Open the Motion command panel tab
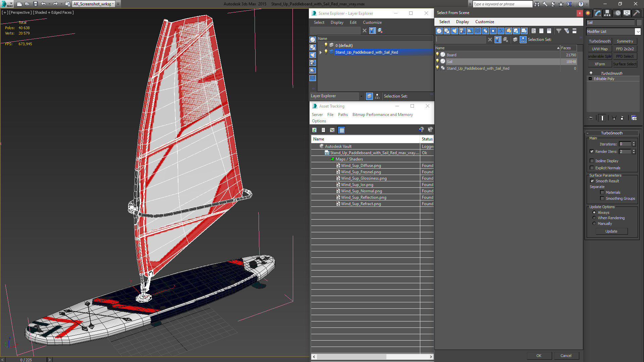 click(x=617, y=13)
